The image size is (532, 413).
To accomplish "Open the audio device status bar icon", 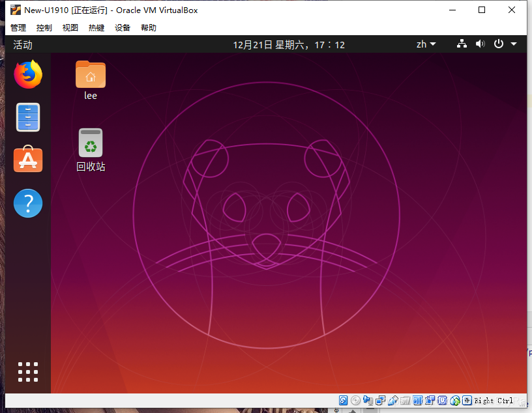I will 368,399.
